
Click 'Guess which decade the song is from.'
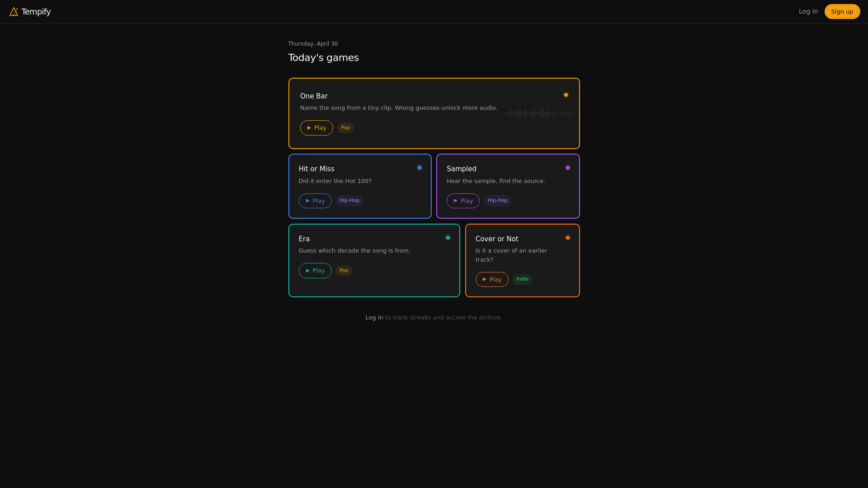point(354,251)
